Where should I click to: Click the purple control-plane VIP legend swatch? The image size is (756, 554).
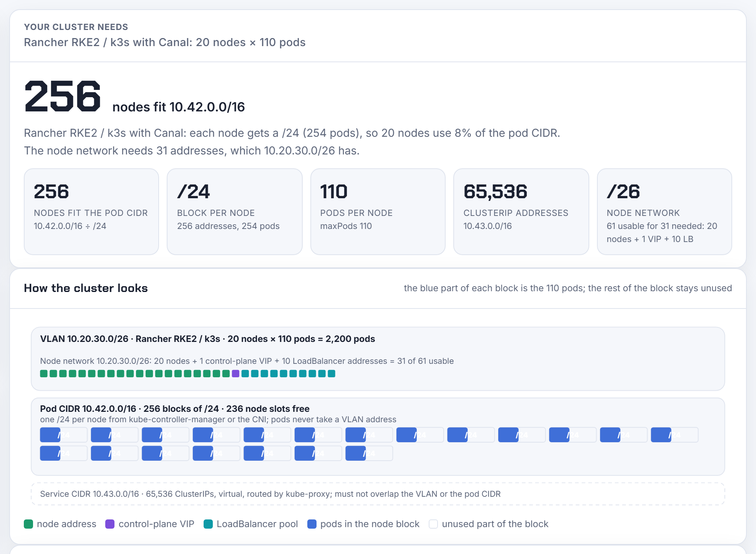click(x=110, y=524)
